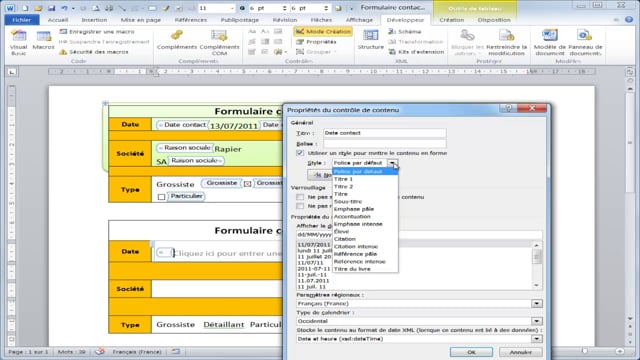Click the Titre field 'Date contact'
640x360 pixels.
pos(384,133)
